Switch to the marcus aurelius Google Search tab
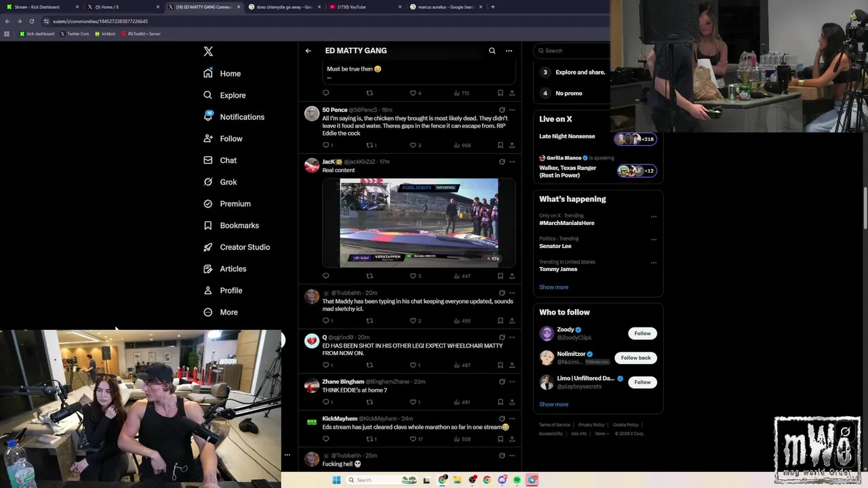This screenshot has height=488, width=868. (446, 7)
